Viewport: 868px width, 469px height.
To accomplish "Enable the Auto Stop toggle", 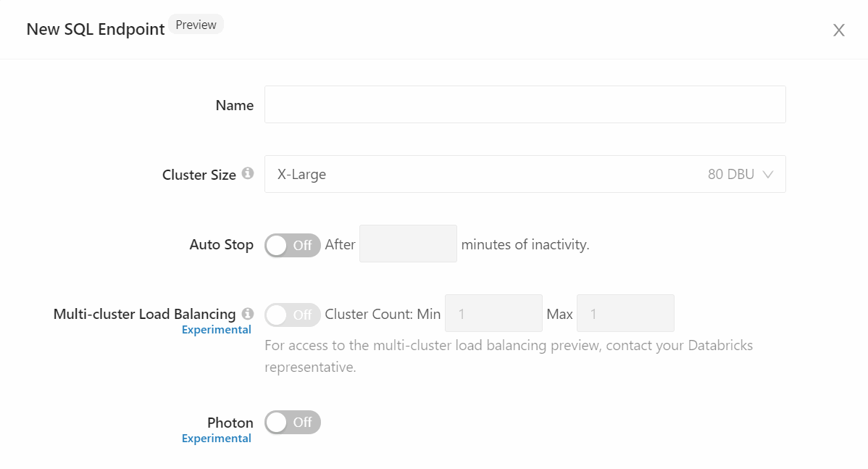I will coord(293,245).
